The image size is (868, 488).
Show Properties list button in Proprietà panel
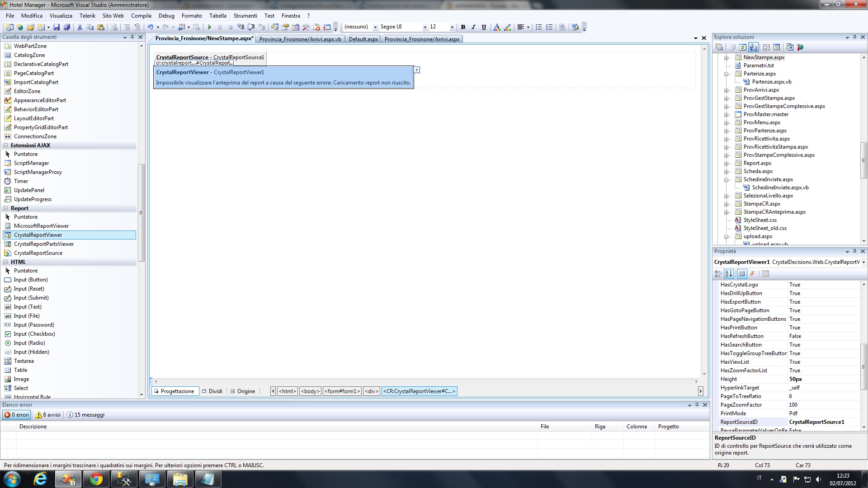pos(741,274)
